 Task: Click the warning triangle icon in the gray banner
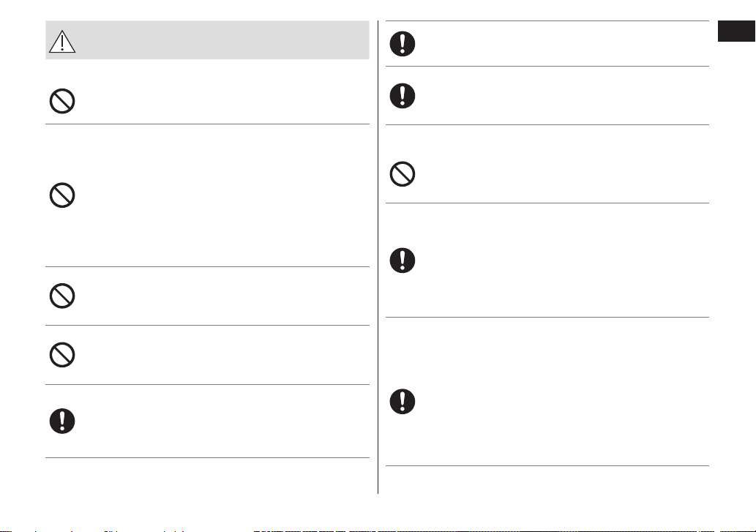[62, 41]
